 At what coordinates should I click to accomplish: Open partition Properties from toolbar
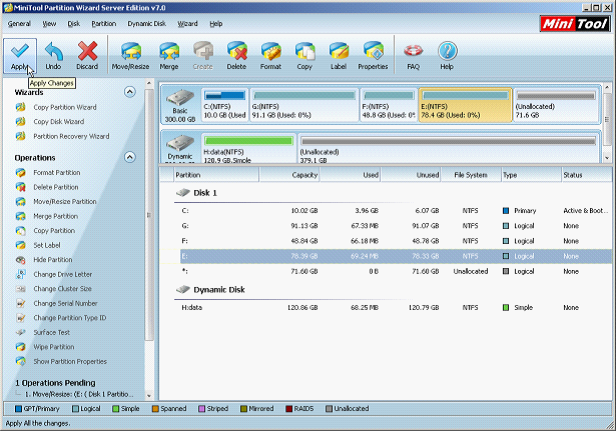pyautogui.click(x=373, y=55)
